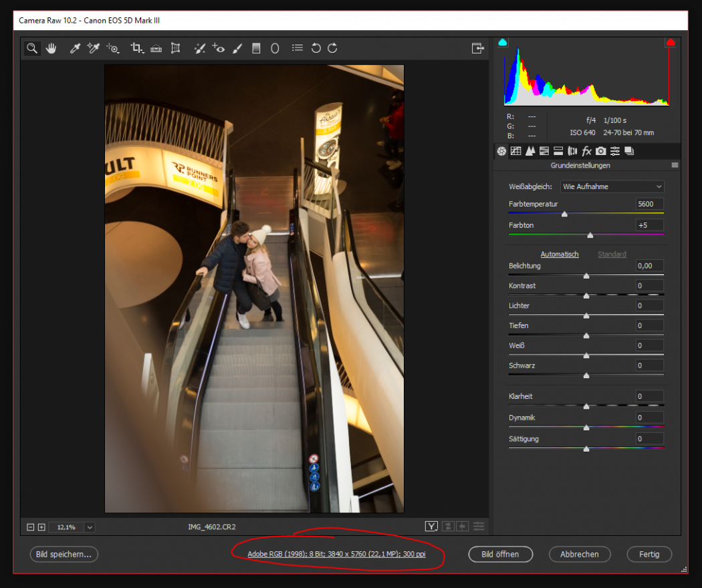Viewport: 702px width, 588px height.
Task: Toggle the preview with the Y button
Action: click(x=431, y=527)
